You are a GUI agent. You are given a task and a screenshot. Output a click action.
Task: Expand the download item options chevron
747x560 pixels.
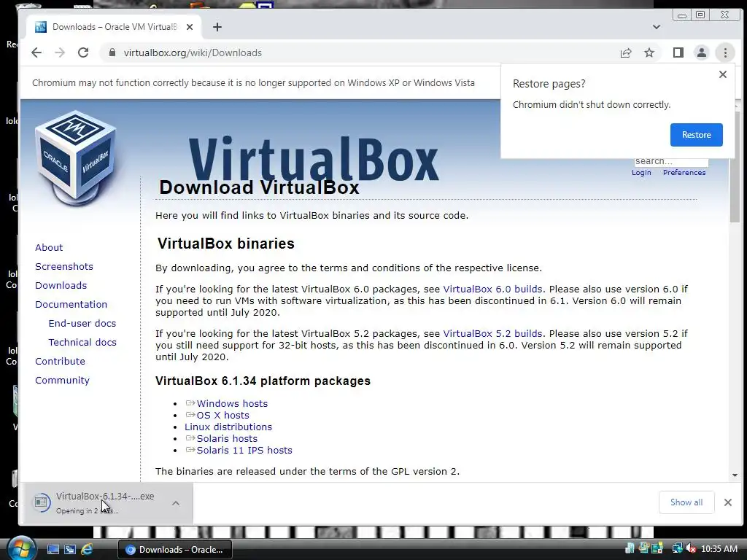pyautogui.click(x=176, y=503)
